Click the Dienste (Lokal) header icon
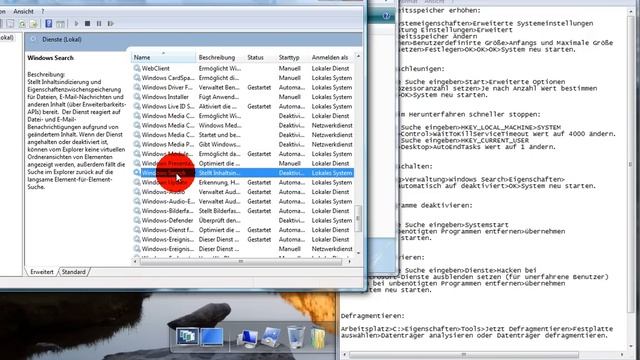 click(x=33, y=40)
